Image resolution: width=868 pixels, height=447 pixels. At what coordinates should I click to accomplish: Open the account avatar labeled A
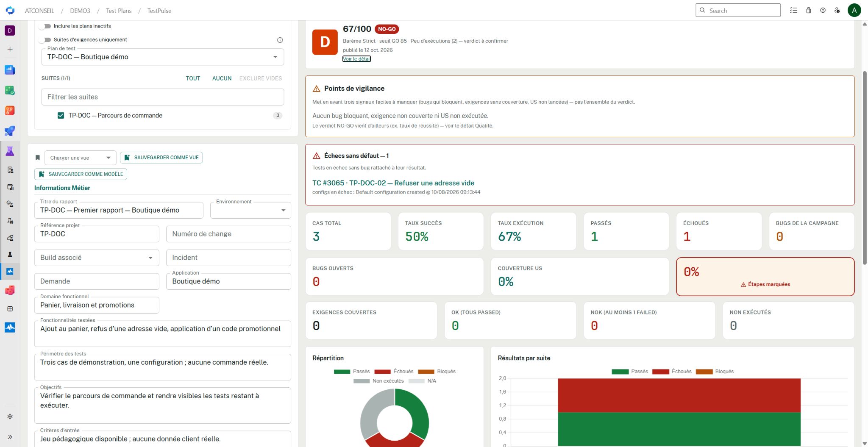(854, 11)
